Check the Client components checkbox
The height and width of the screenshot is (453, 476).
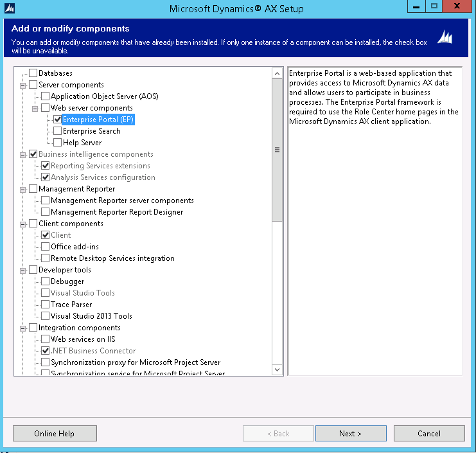[33, 224]
